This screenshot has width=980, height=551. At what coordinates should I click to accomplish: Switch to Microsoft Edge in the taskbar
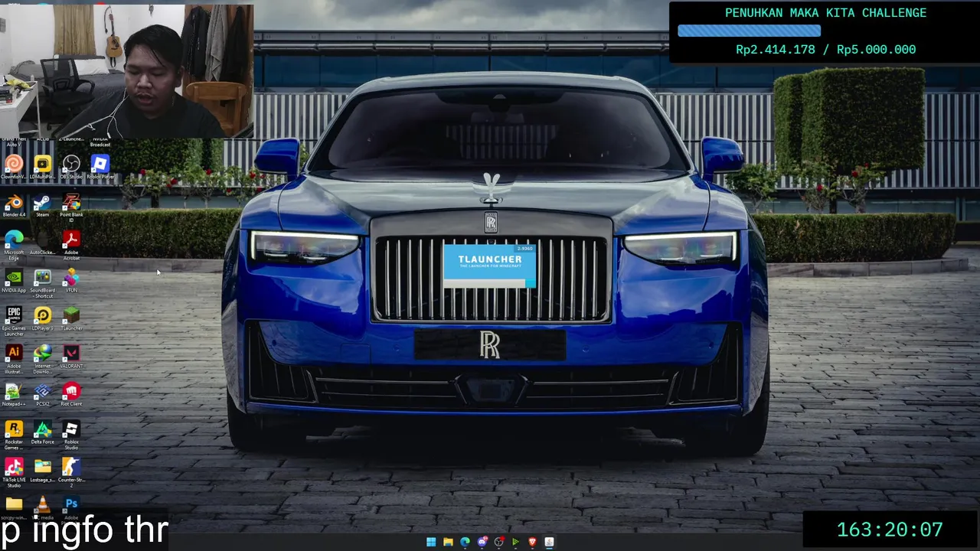(x=465, y=542)
